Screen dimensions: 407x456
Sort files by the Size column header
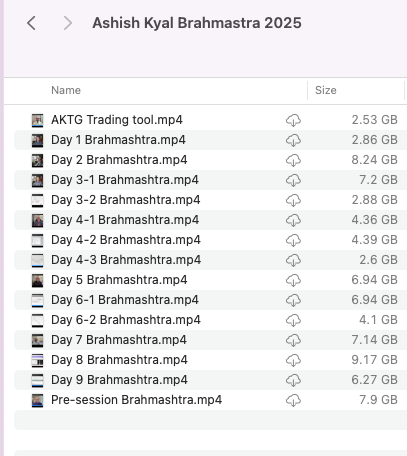click(326, 90)
